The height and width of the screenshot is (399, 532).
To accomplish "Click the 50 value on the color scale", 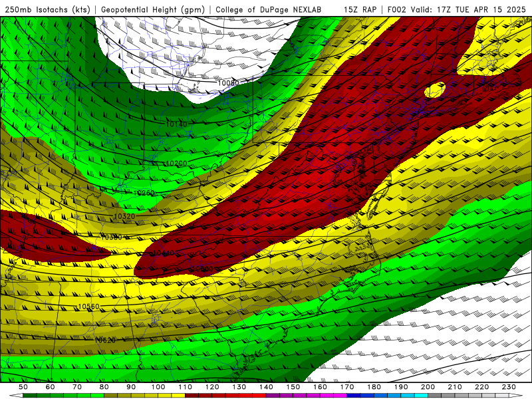I will point(23,387).
